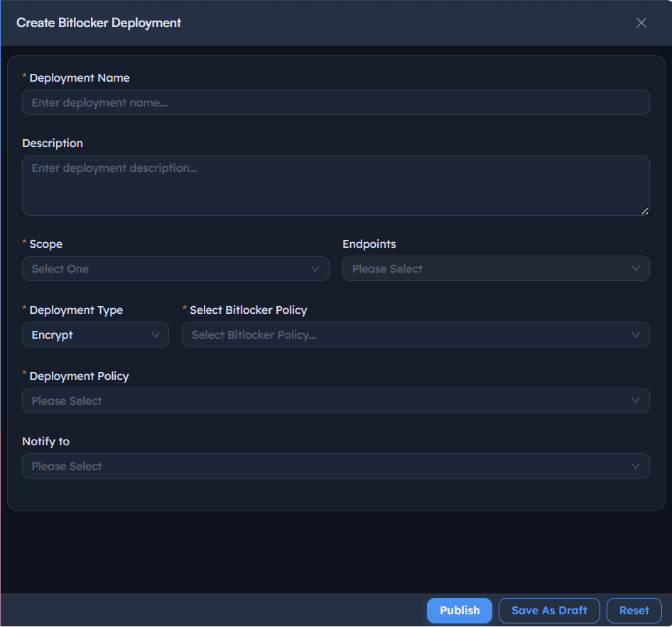
Task: Click the Endpoints field chevron arrow
Action: pyautogui.click(x=635, y=268)
